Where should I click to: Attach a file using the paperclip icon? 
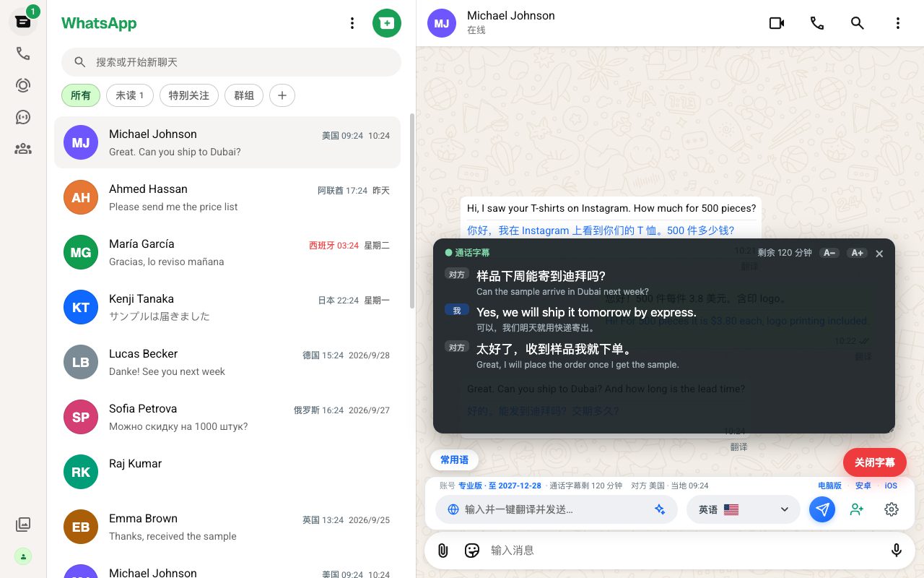pos(443,551)
